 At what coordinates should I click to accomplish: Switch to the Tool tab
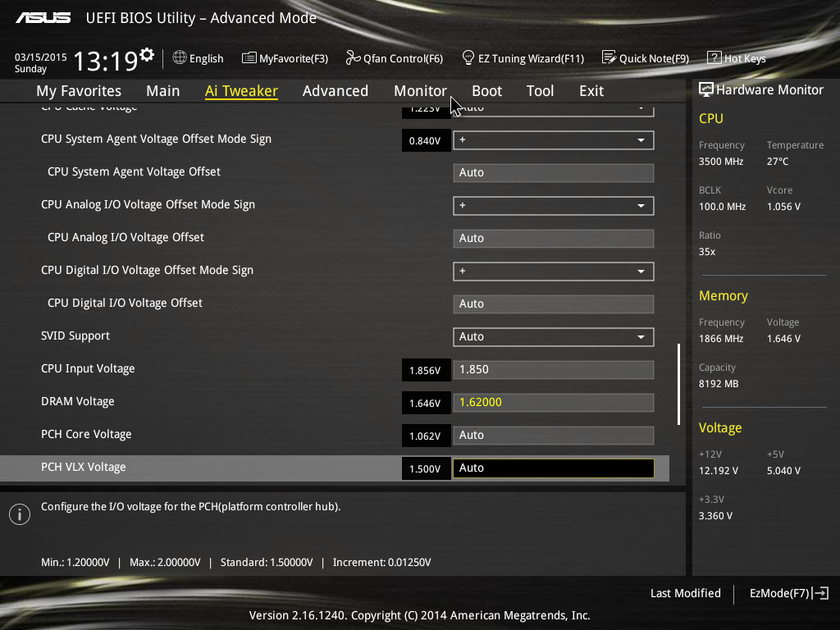click(x=540, y=91)
